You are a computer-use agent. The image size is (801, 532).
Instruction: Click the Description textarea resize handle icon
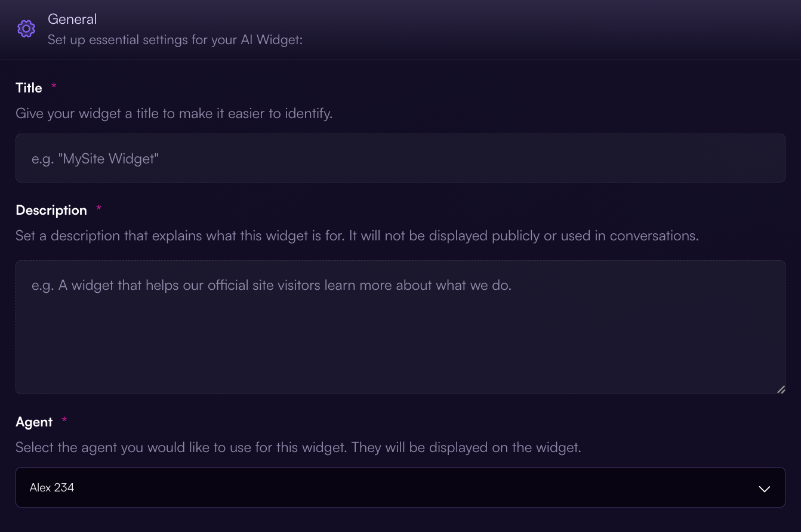[x=781, y=389]
